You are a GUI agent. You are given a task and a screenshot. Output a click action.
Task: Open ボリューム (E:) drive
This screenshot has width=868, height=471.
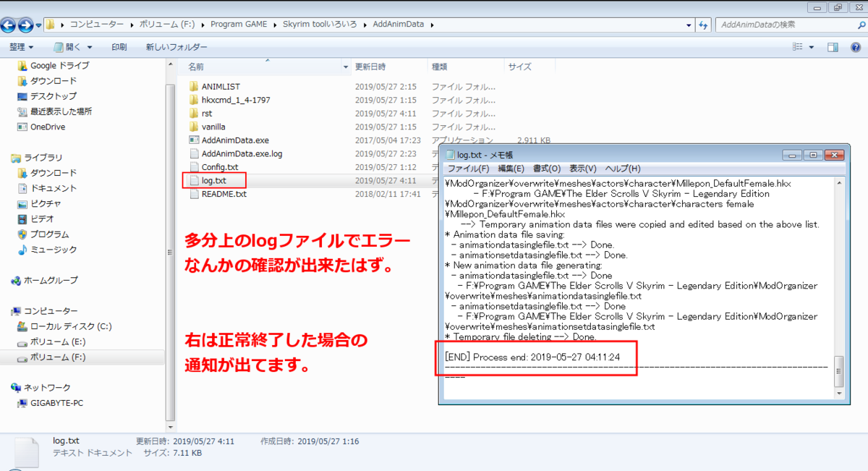[51, 341]
